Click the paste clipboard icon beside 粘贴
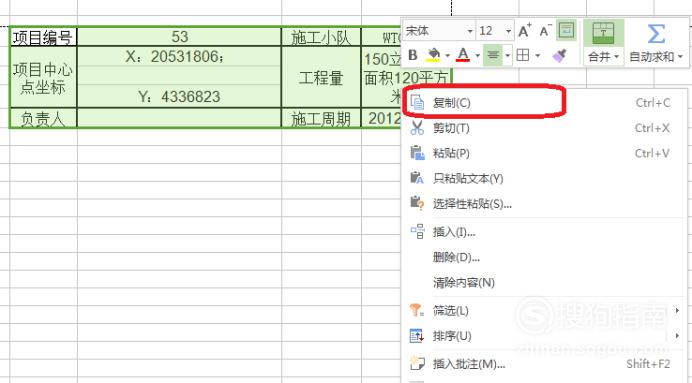The width and height of the screenshot is (692, 383). coord(417,153)
